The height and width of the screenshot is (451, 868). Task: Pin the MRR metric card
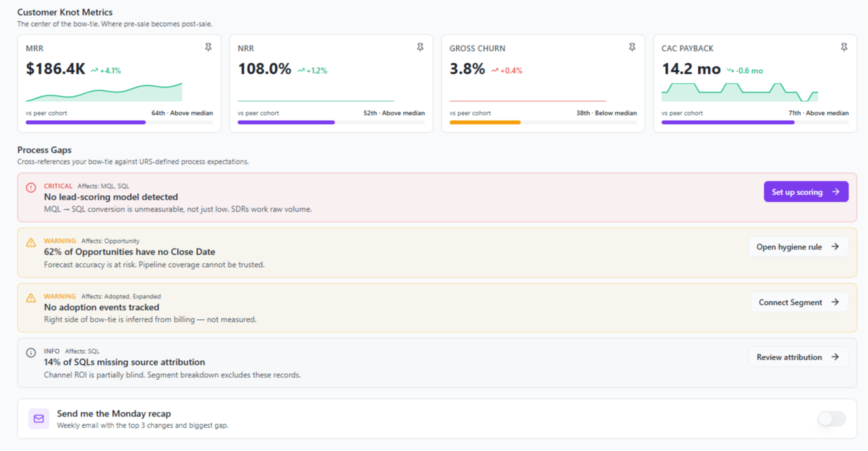coord(208,48)
